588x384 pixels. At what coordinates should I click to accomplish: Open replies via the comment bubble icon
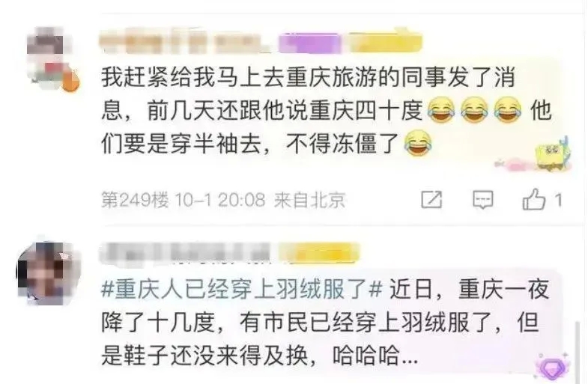coord(482,199)
